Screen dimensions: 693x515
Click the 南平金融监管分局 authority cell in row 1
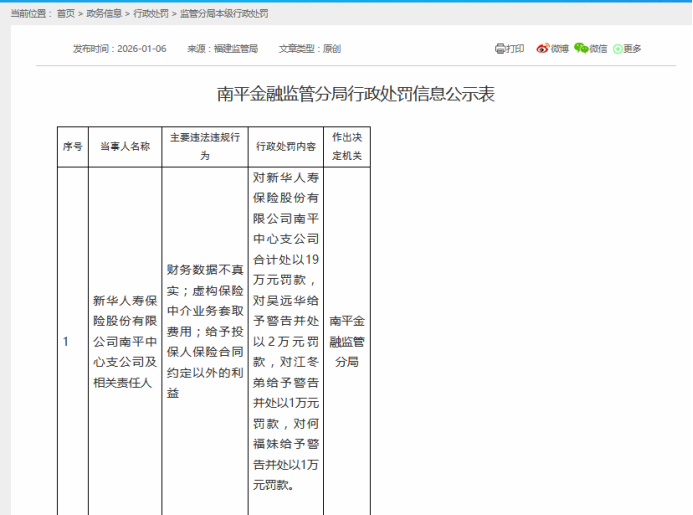[346, 341]
